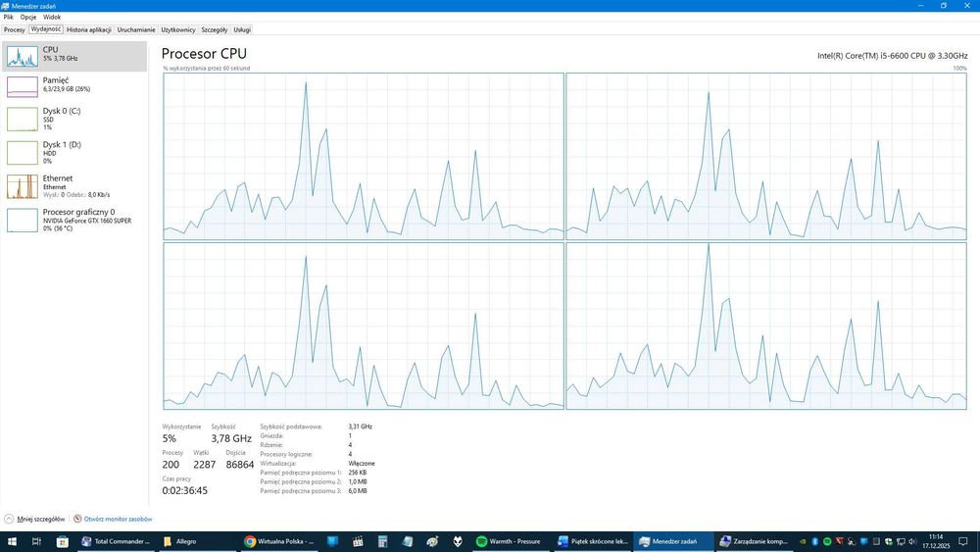
Task: Open the notification center icon
Action: point(963,541)
